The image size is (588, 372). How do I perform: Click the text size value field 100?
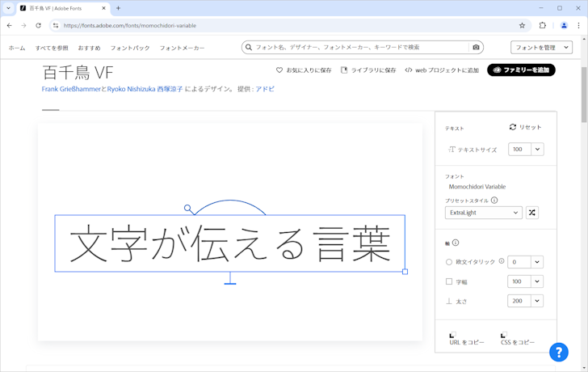520,149
